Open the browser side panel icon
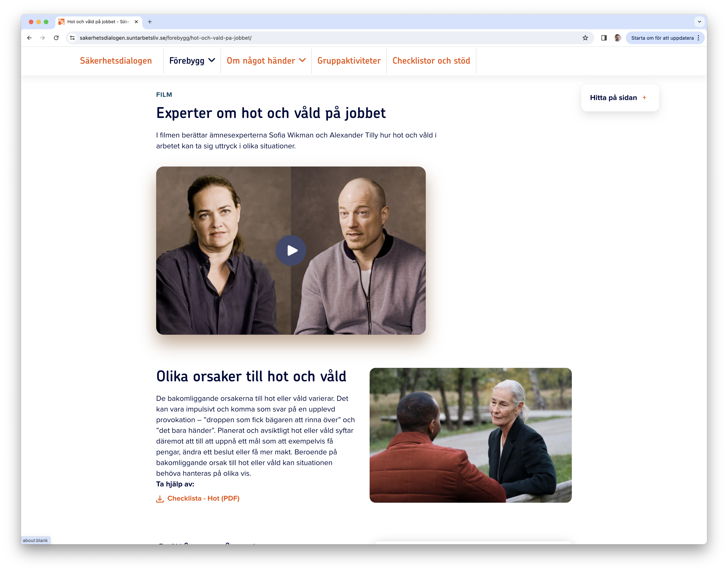 [x=603, y=38]
